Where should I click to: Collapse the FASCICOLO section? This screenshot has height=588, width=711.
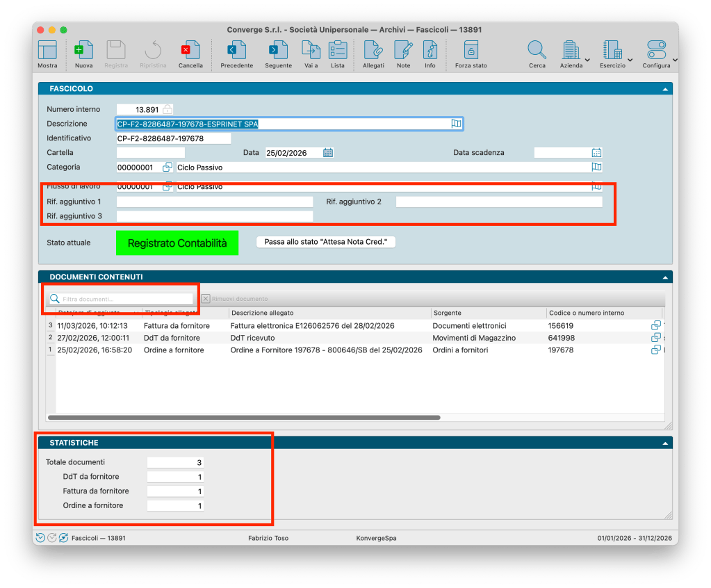point(664,89)
